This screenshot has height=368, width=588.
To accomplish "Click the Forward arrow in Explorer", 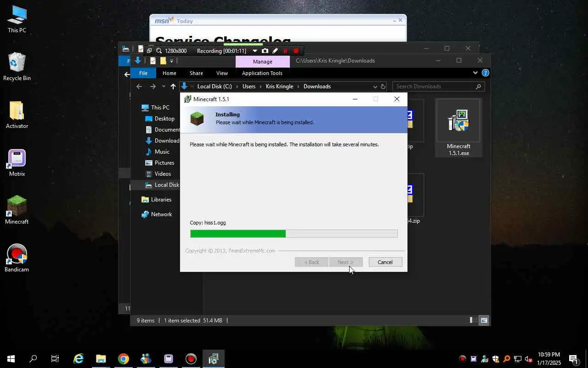I will 153,86.
